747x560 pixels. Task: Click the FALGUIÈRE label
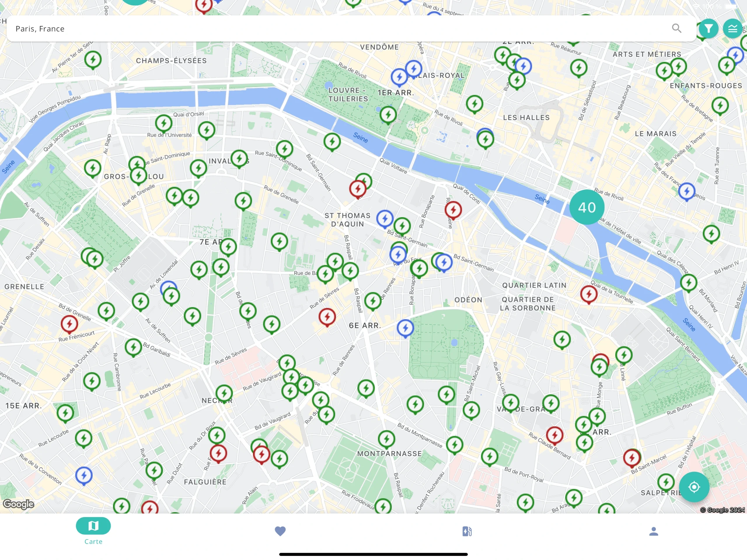point(205,482)
